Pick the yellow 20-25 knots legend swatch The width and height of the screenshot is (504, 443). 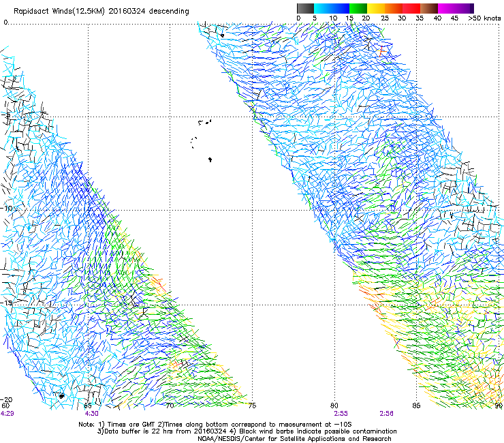click(x=376, y=8)
